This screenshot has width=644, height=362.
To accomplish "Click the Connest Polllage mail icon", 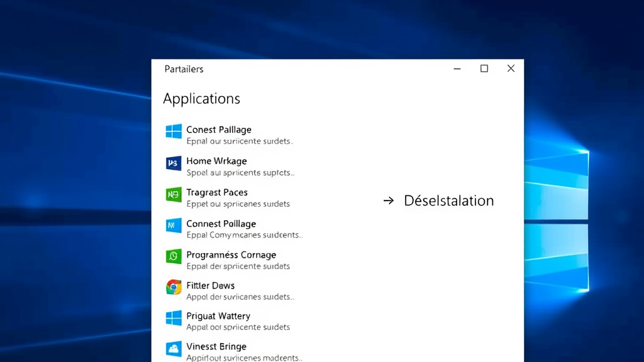I will coord(173,226).
